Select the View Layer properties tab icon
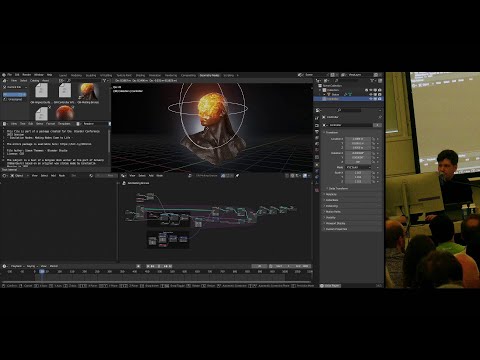 click(x=317, y=138)
